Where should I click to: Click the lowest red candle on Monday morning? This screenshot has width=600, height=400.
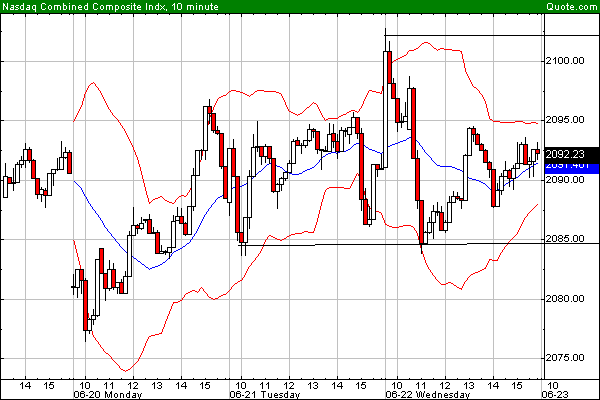(85, 310)
